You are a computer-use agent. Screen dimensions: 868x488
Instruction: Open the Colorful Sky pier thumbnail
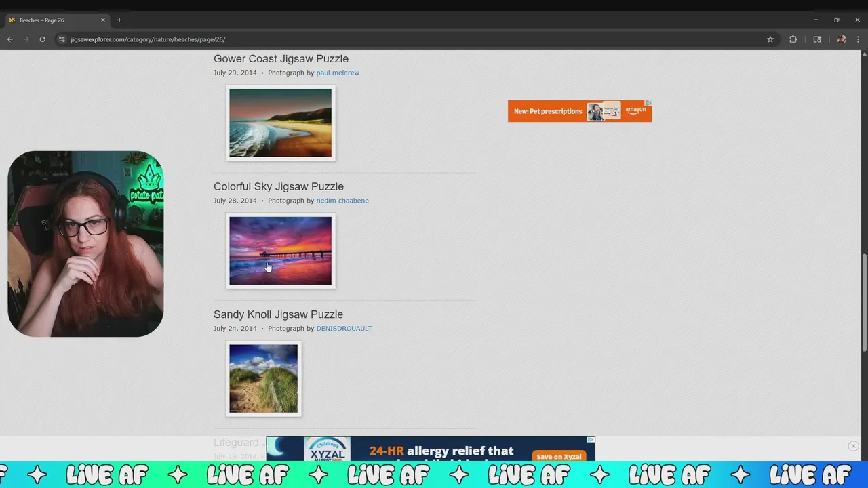click(x=280, y=251)
